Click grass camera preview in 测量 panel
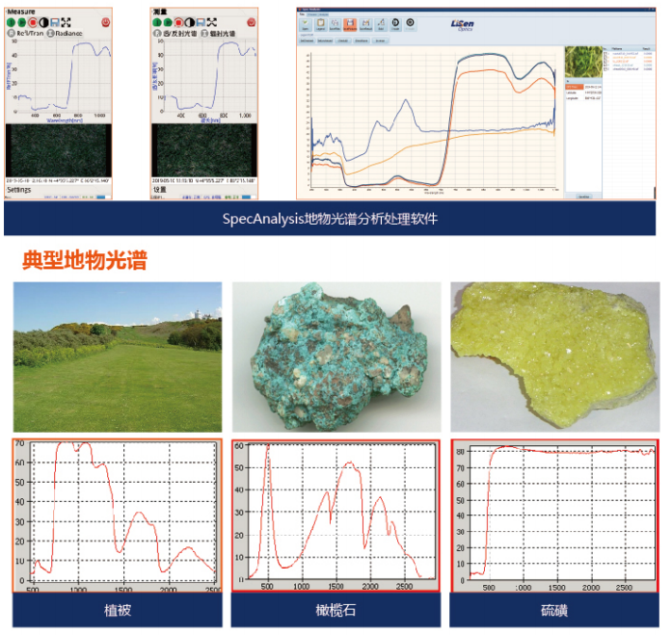The image size is (672, 635). [204, 150]
